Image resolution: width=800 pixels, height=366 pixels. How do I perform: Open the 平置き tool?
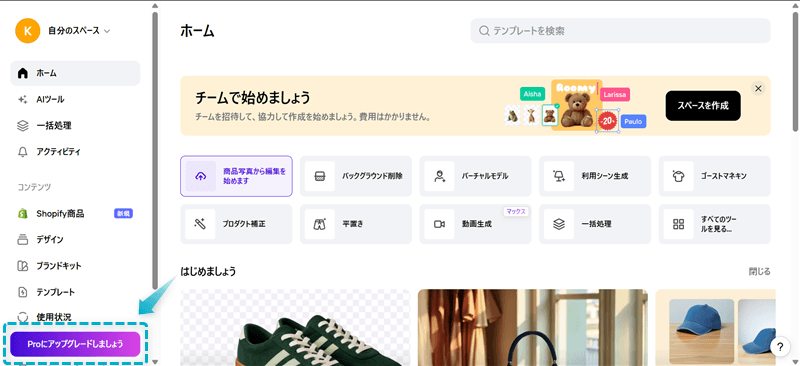tap(356, 224)
